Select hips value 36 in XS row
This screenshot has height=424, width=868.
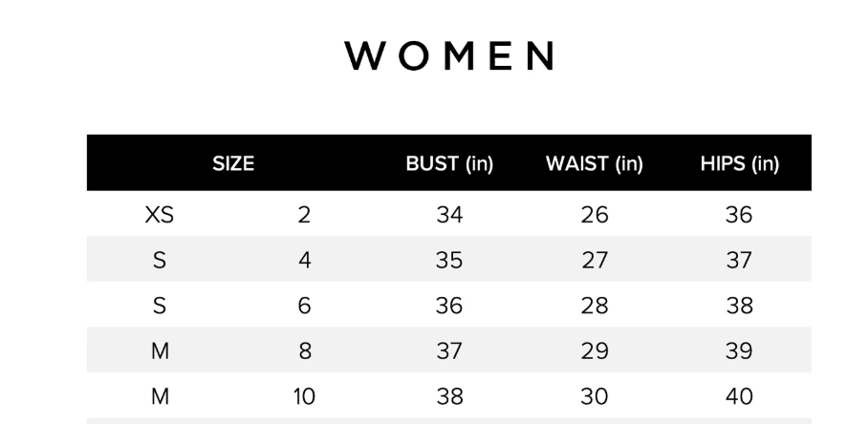[x=739, y=215]
